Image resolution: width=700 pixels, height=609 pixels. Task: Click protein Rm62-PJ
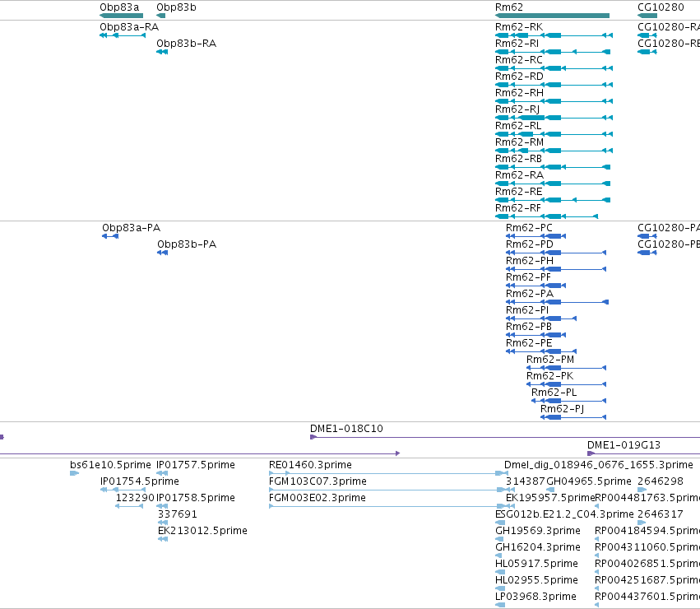[563, 410]
